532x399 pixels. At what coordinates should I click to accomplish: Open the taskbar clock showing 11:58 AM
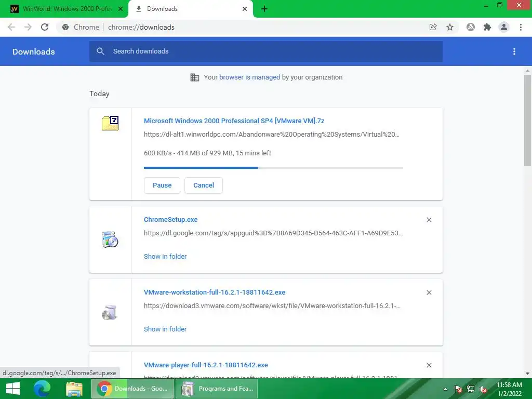click(509, 389)
